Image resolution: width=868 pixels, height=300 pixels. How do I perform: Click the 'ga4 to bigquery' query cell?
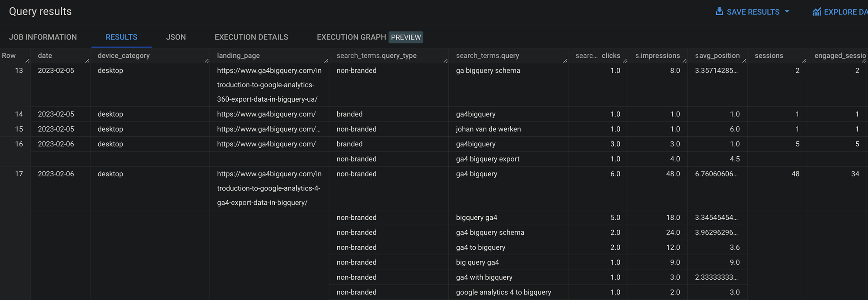(x=481, y=247)
